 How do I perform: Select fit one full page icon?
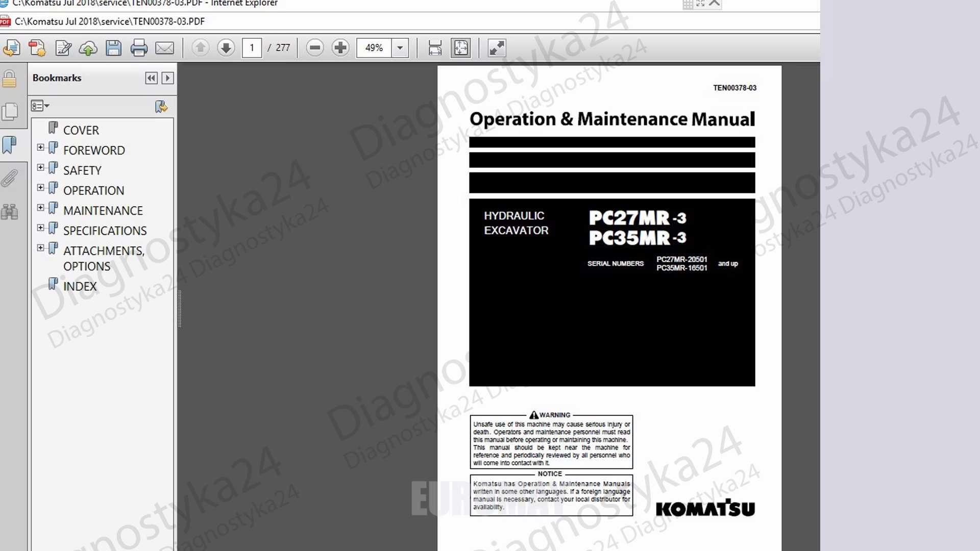click(x=461, y=48)
